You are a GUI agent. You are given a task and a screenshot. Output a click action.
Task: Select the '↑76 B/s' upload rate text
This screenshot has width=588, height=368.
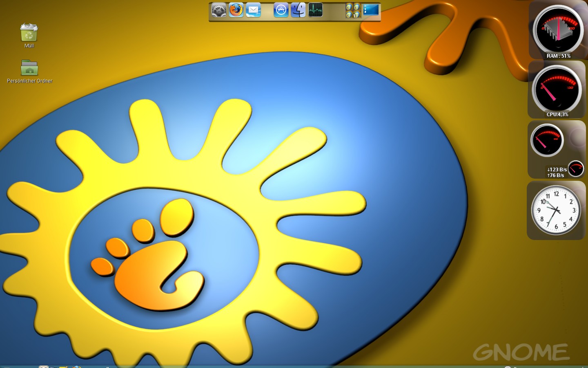[556, 175]
